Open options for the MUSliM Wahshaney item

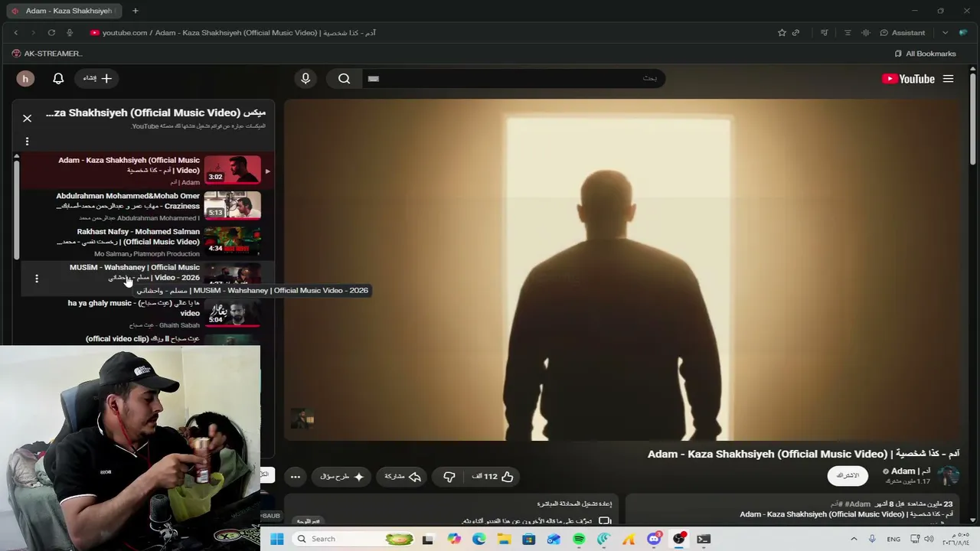coord(36,279)
